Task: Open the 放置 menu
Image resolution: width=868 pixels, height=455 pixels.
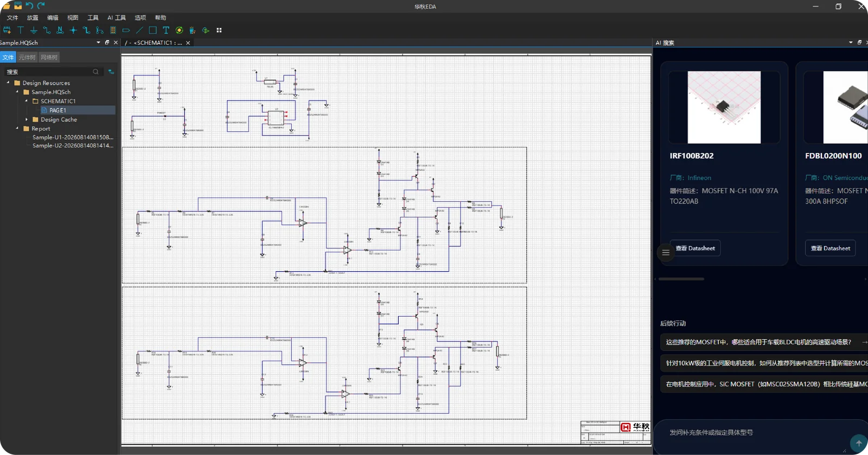Action: click(x=33, y=18)
